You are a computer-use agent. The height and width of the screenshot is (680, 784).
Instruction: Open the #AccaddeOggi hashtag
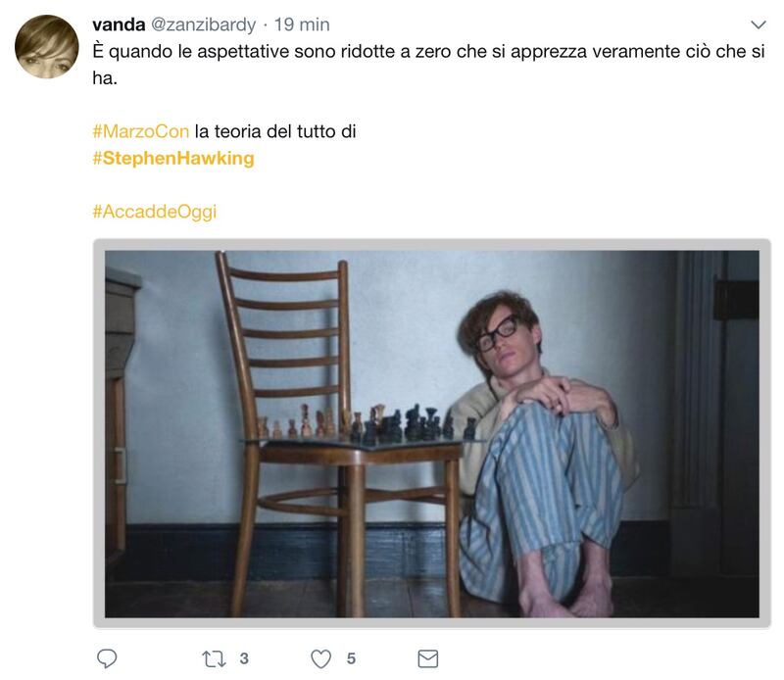click(x=155, y=212)
